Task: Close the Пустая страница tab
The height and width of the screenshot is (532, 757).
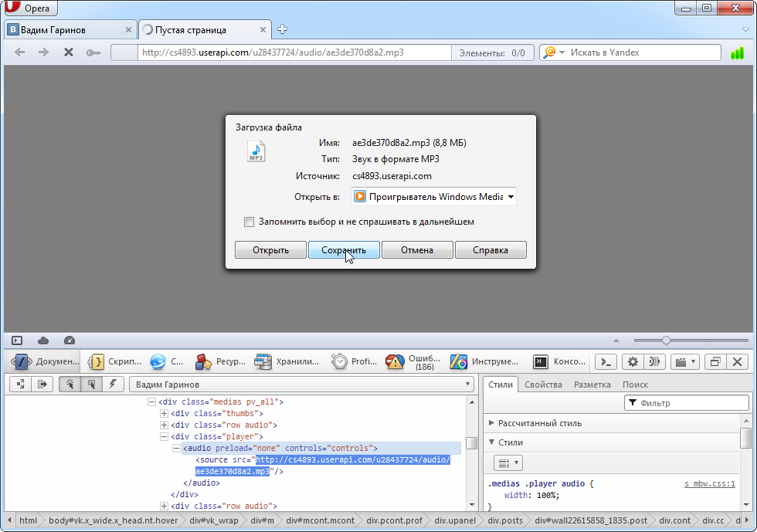Action: click(x=263, y=30)
